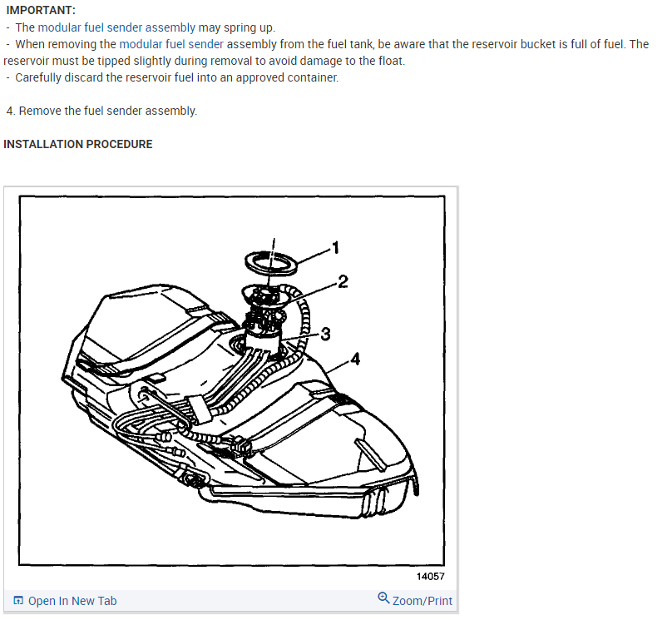Screen dimensions: 672x620
Task: Select the 'INSTALLATION PROCEDURE' heading text
Action: point(78,144)
